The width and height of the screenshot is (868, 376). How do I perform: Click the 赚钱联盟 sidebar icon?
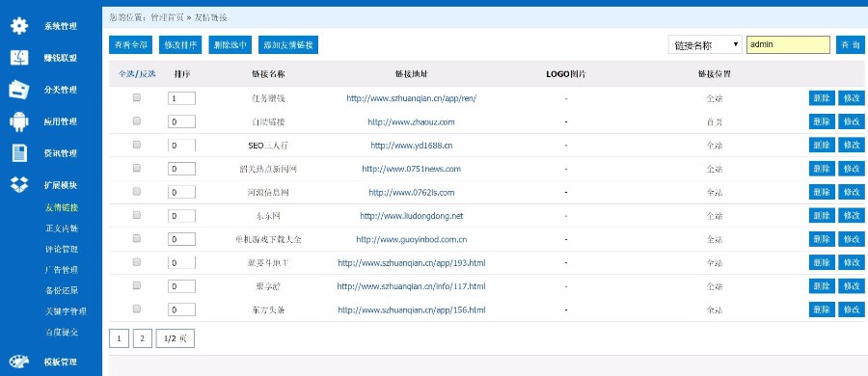(x=19, y=58)
